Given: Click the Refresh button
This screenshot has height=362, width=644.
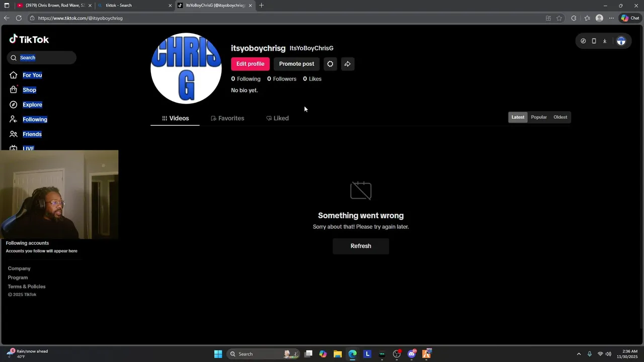Looking at the screenshot, I should coord(361,246).
